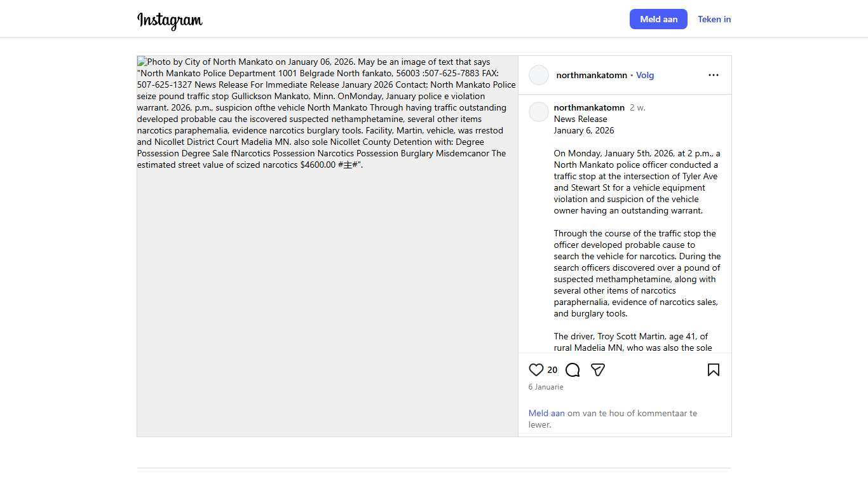Click Meld aan link to comment

coord(546,413)
